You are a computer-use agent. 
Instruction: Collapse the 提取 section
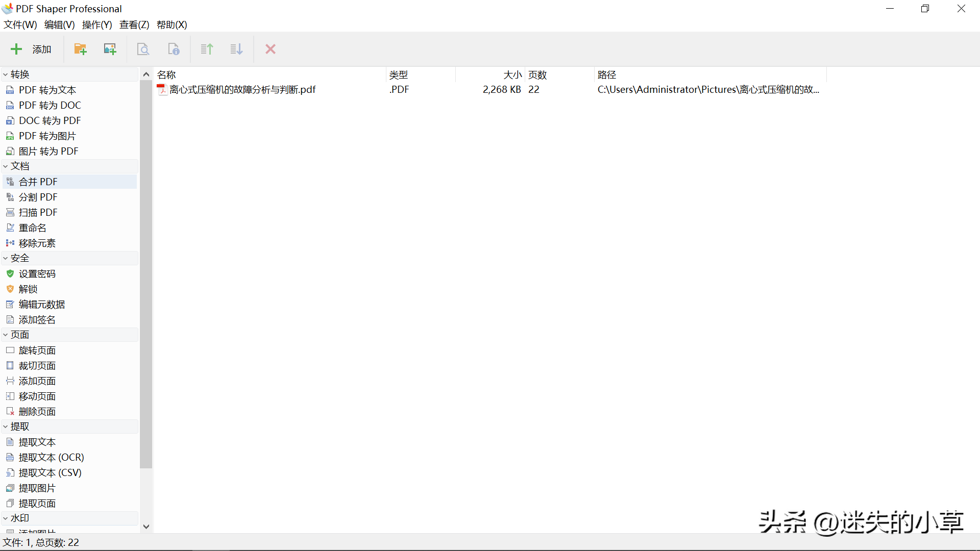[5, 427]
